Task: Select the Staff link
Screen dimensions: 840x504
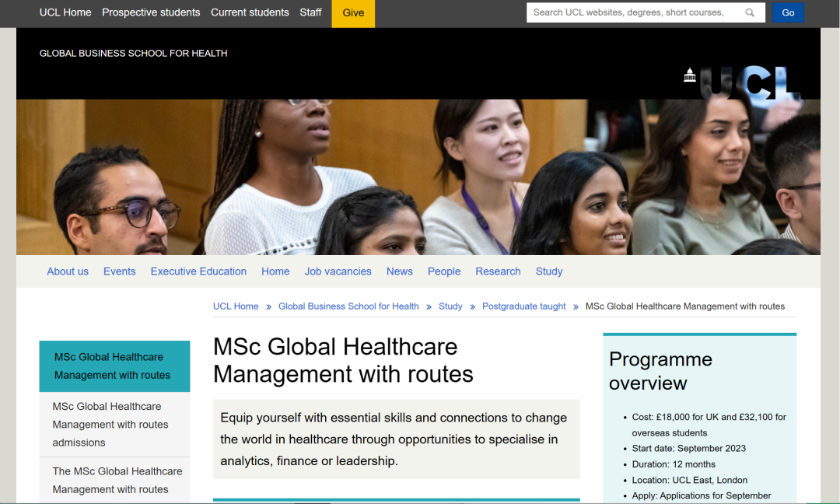Action: tap(310, 12)
